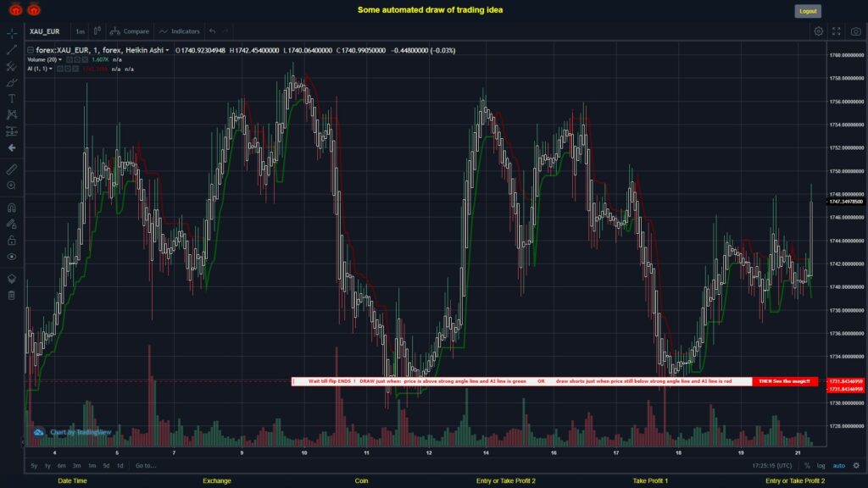The width and height of the screenshot is (868, 488).
Task: Select the ruler measure tool
Action: tap(12, 169)
